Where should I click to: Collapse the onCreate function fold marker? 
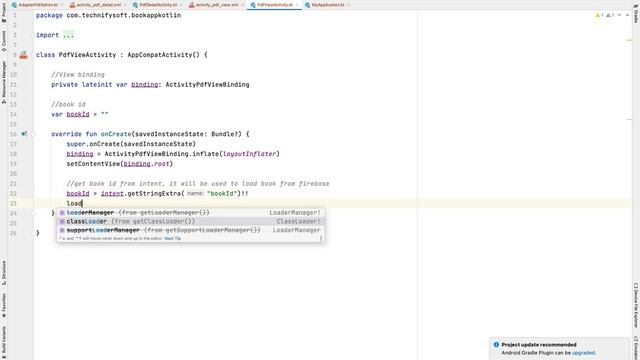tap(34, 134)
